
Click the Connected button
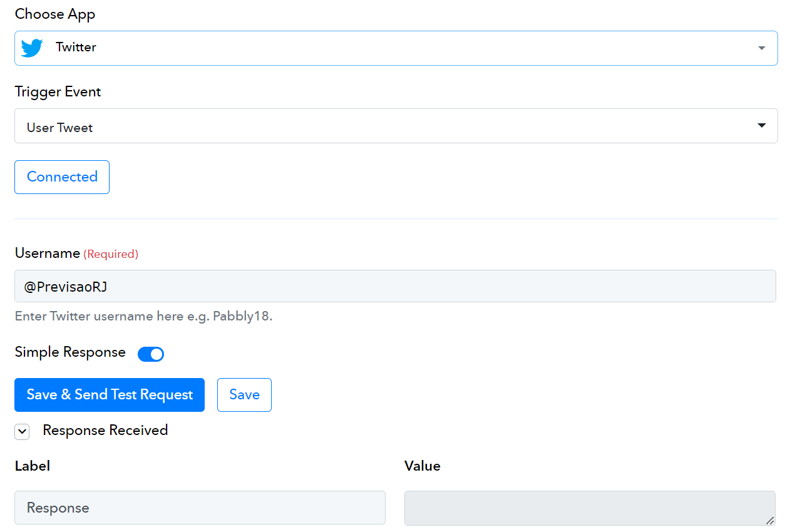62,177
